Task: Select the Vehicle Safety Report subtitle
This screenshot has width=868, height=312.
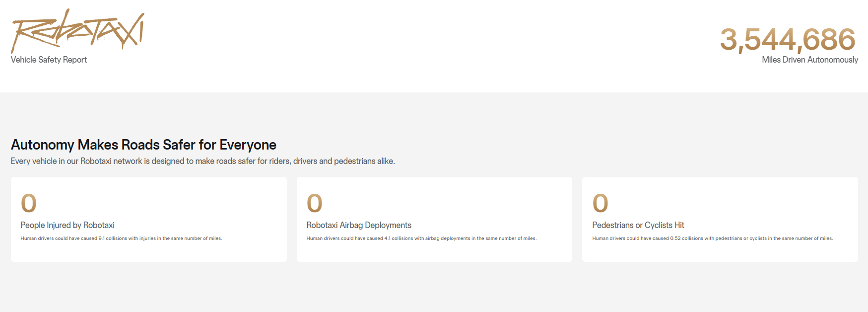Action: point(49,60)
